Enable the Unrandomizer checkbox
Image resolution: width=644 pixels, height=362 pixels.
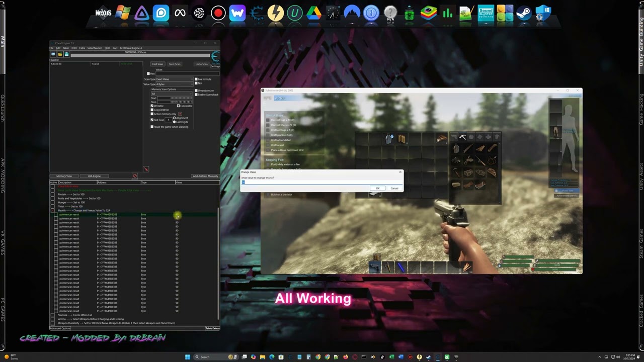[196, 90]
